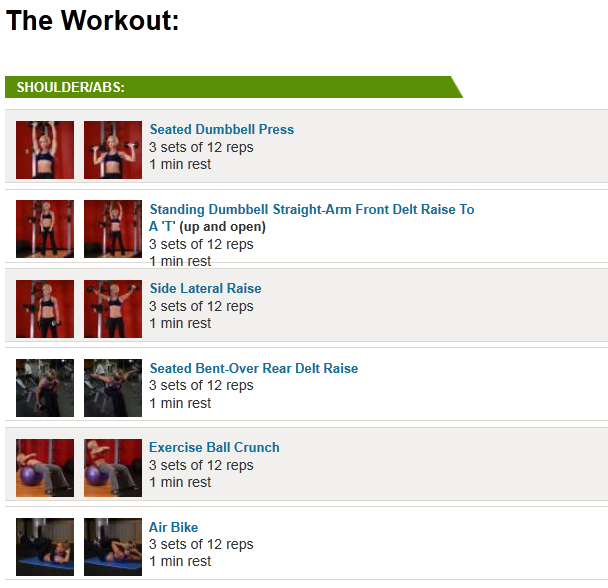Click The Workout page heading
Viewport: 608px width, 588px height.
pos(93,21)
